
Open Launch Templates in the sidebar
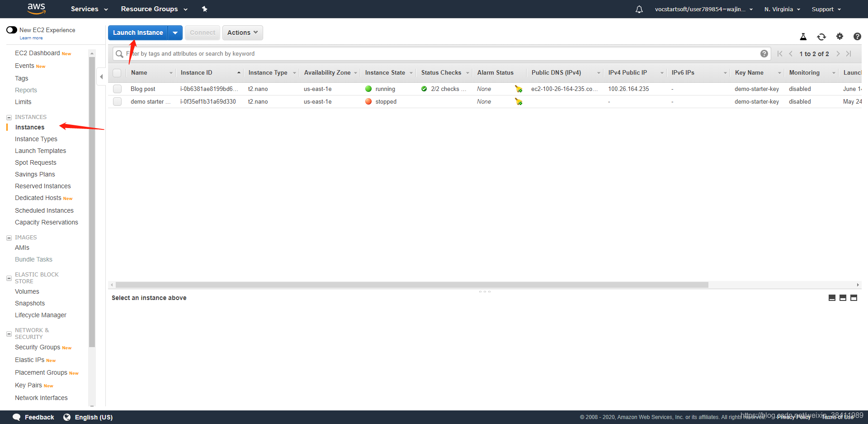[40, 151]
